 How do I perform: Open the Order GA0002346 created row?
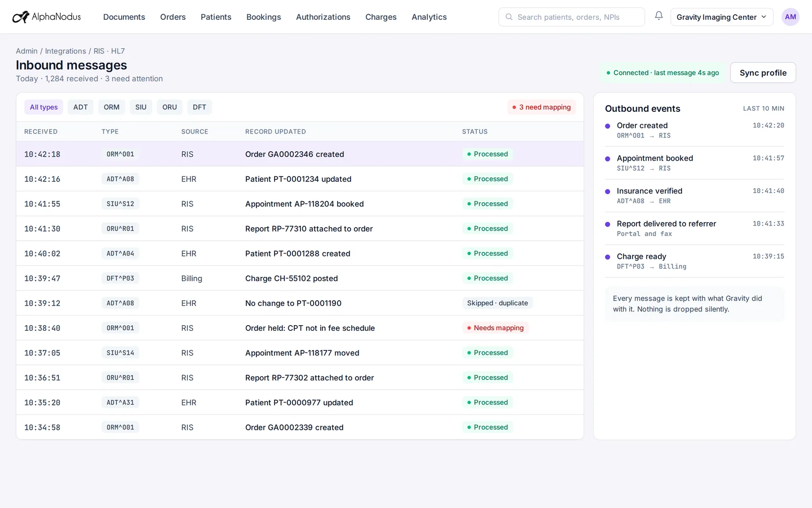click(300, 154)
